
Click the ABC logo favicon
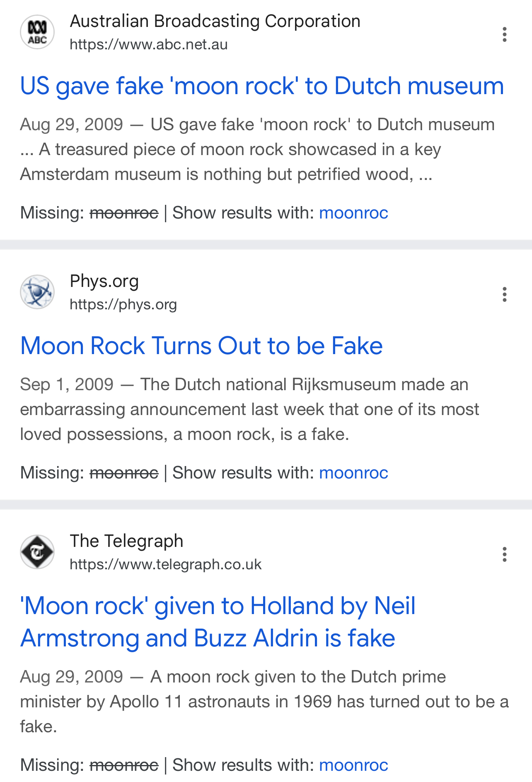pyautogui.click(x=37, y=32)
